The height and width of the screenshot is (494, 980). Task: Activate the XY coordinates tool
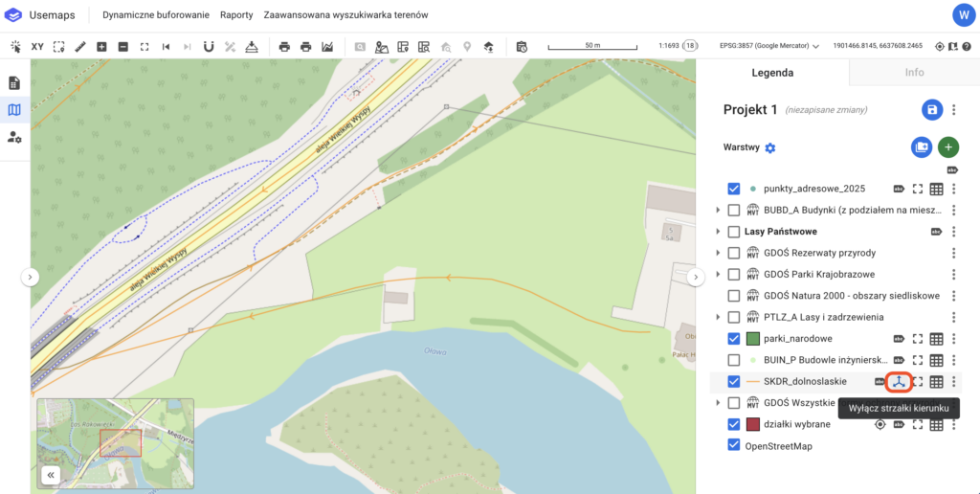coord(37,46)
